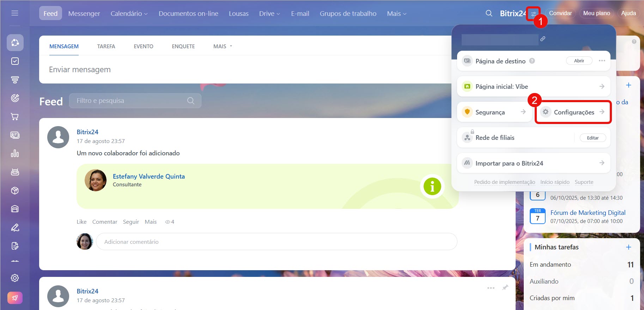The height and width of the screenshot is (310, 644).
Task: Open Configurações from the popup menu
Action: coord(573,112)
